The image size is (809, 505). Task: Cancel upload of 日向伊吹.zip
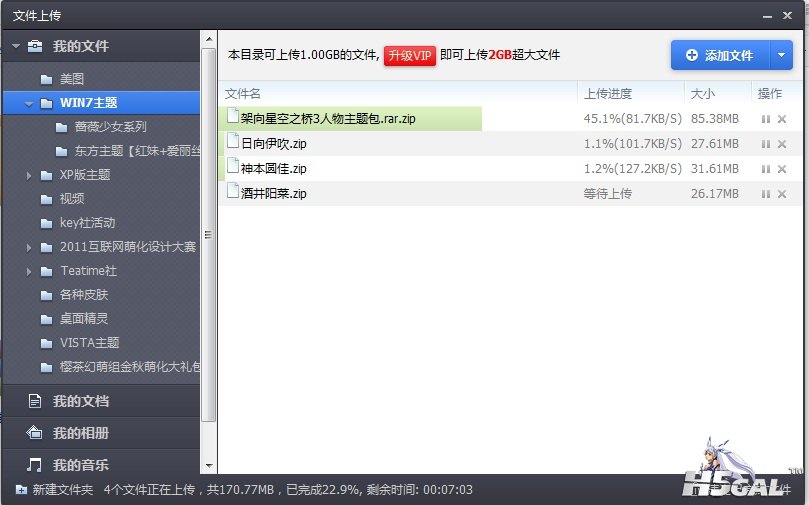[782, 144]
